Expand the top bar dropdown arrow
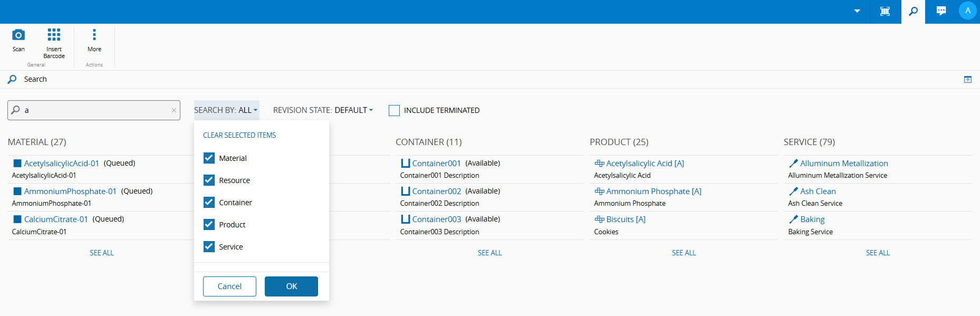 [857, 11]
